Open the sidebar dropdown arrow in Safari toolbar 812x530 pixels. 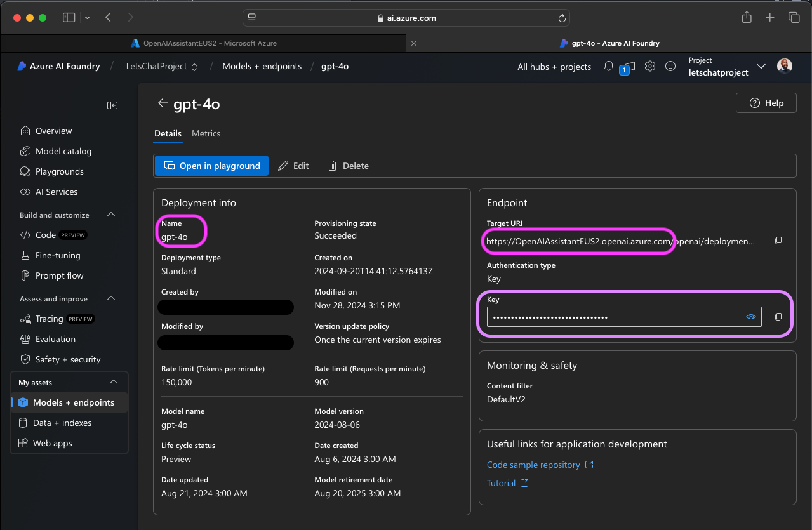pyautogui.click(x=87, y=18)
